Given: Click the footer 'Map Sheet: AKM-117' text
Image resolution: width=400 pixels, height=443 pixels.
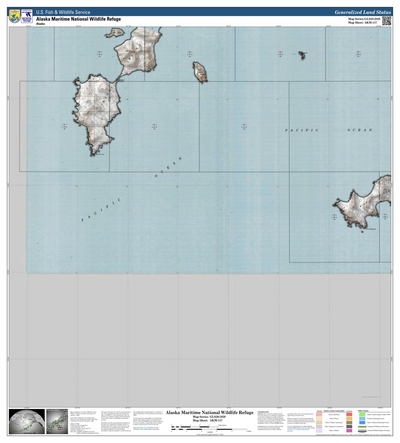Looking at the screenshot, I should click(x=207, y=420).
